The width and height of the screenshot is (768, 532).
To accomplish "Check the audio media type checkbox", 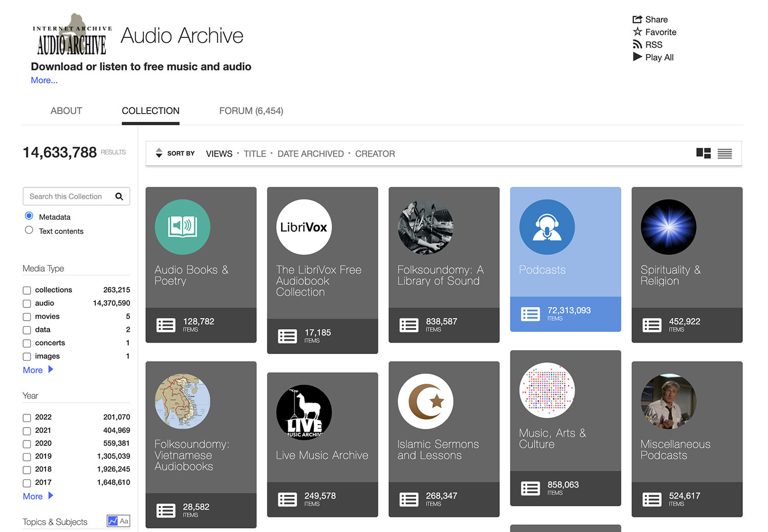I will (x=27, y=303).
